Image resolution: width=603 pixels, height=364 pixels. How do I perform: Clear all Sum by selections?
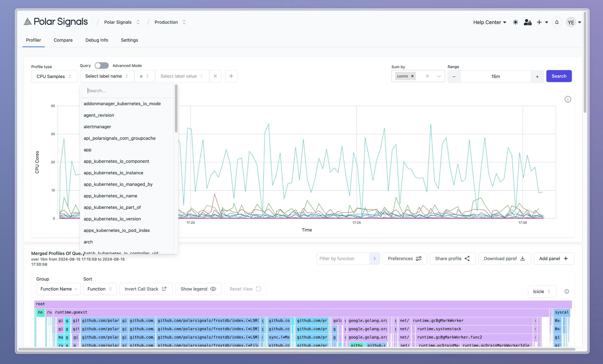(427, 76)
